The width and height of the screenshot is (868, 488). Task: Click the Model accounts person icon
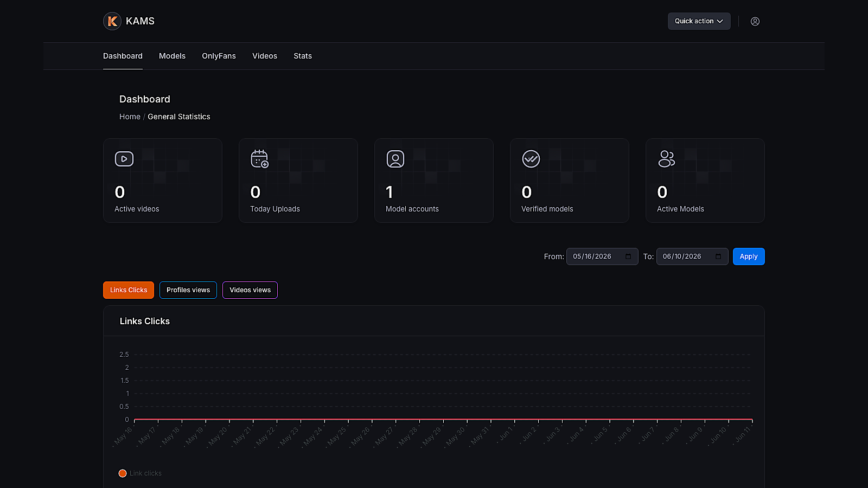click(395, 159)
